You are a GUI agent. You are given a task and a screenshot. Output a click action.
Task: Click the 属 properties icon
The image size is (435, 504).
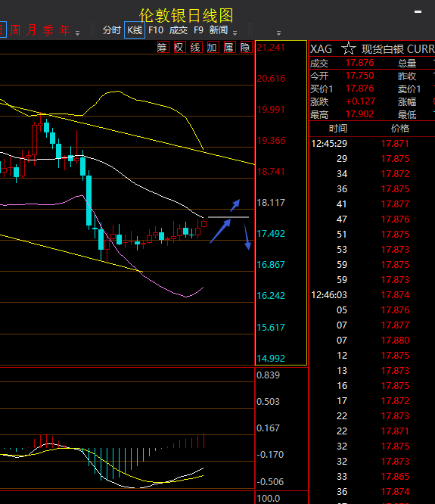[x=229, y=47]
